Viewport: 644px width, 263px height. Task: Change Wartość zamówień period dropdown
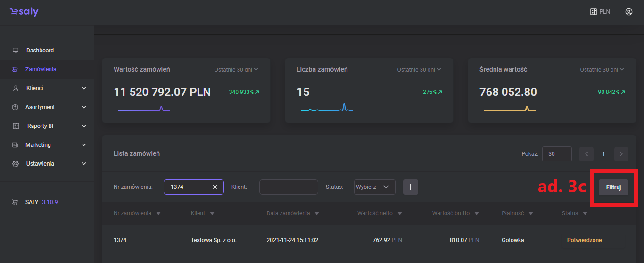(236, 70)
